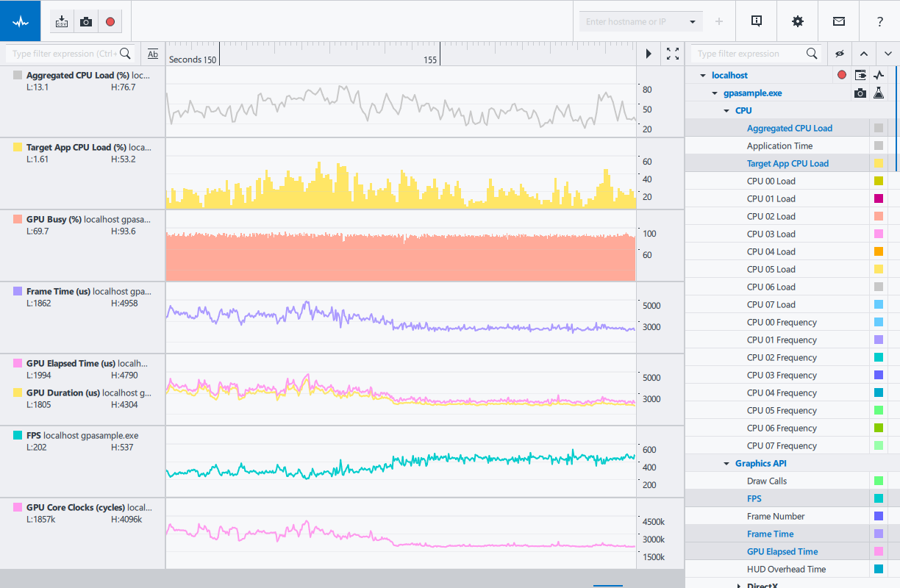Toggle the Ab text label button

[152, 54]
